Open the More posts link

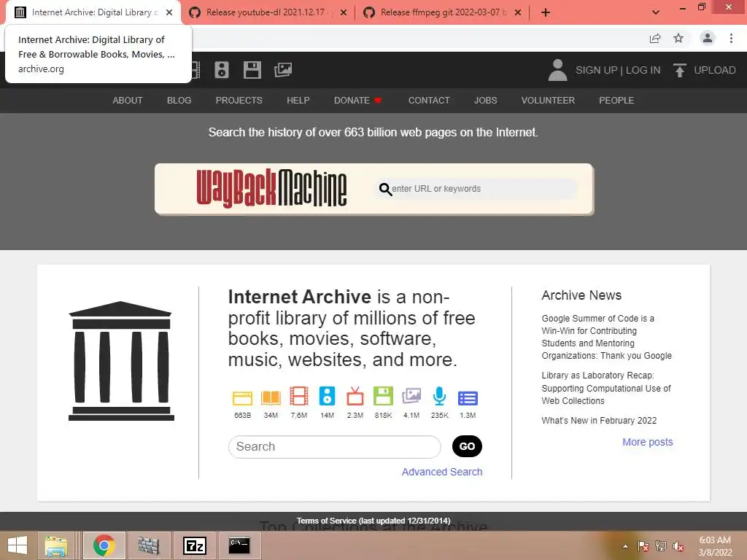[648, 442]
